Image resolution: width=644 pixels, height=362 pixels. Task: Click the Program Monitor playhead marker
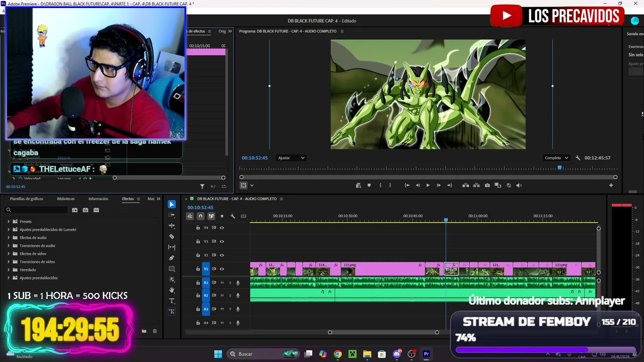pyautogui.click(x=559, y=168)
